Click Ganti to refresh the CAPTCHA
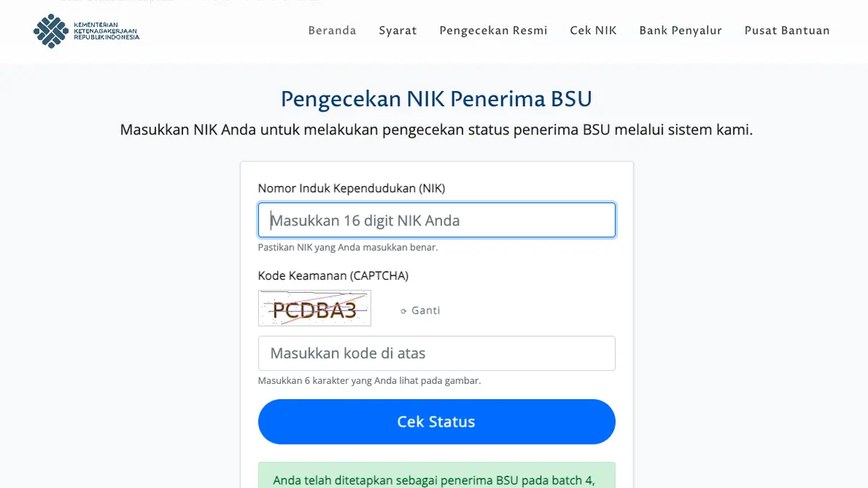Image resolution: width=868 pixels, height=488 pixels. pyautogui.click(x=425, y=311)
